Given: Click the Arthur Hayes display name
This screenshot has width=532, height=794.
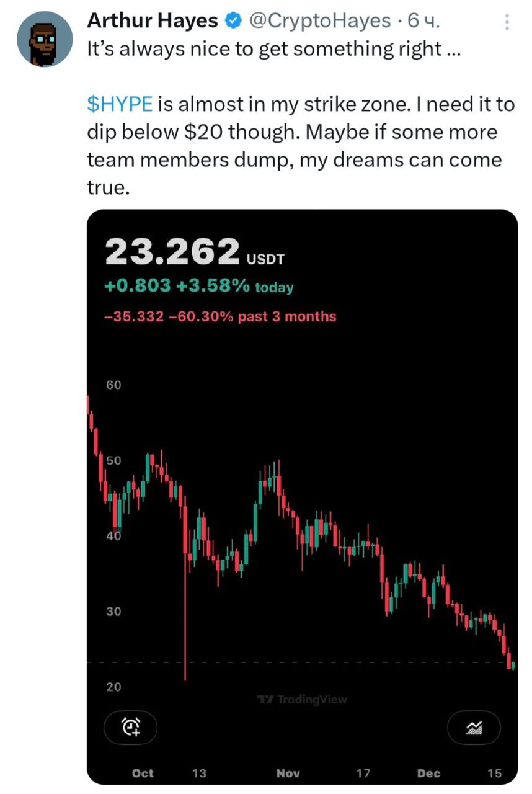Looking at the screenshot, I should coord(152,22).
